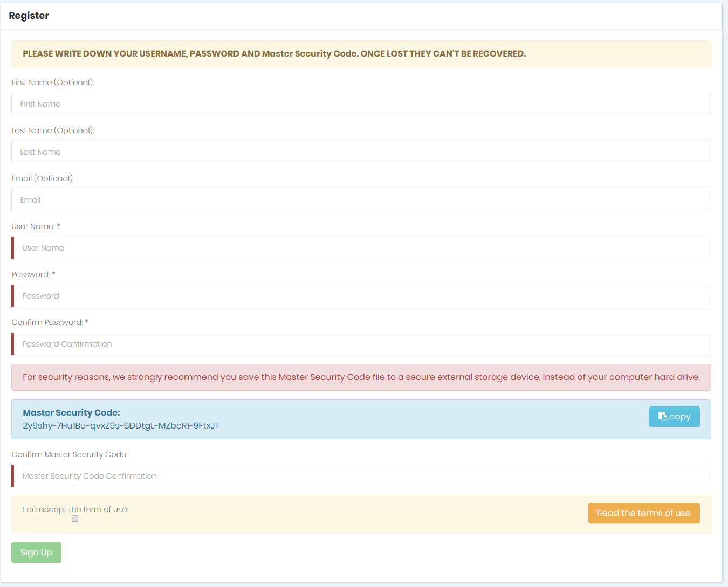Focus the Last Name input field

point(361,152)
